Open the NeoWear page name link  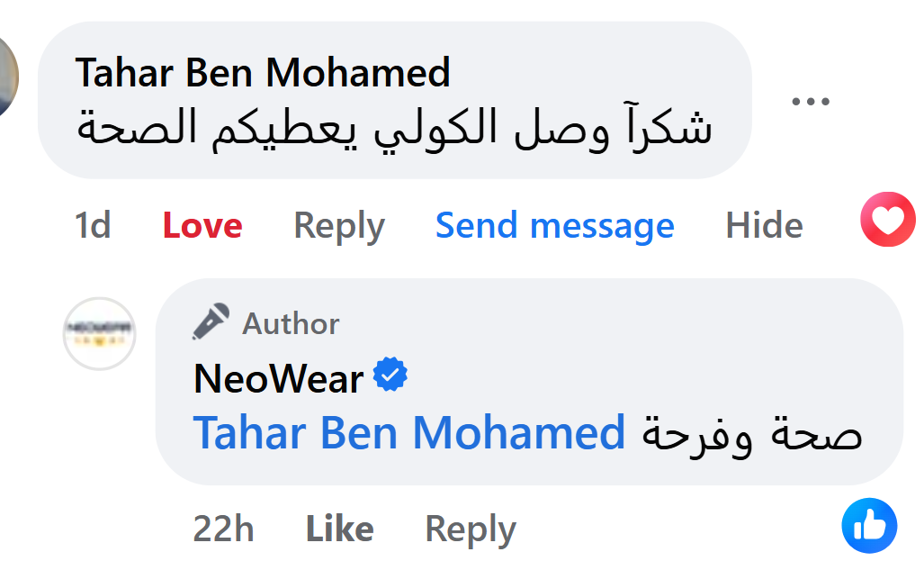tap(278, 378)
